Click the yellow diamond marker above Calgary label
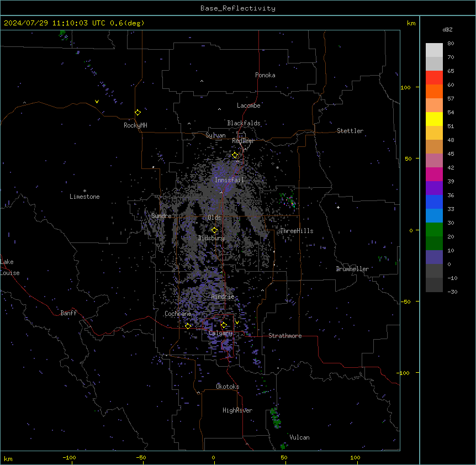Image resolution: width=476 pixels, height=465 pixels. (224, 325)
